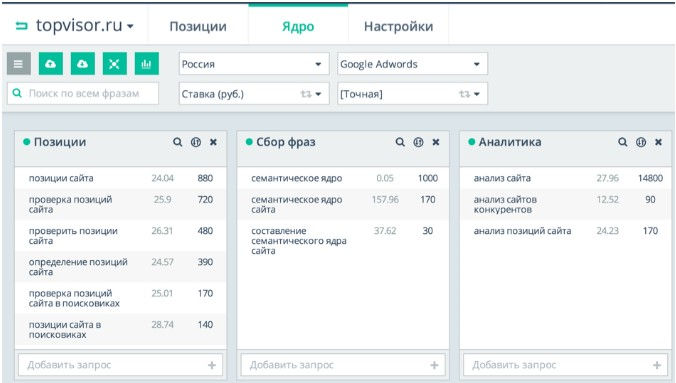Image resolution: width=676 pixels, height=383 pixels.
Task: Click the Позиции group title
Action: point(60,142)
